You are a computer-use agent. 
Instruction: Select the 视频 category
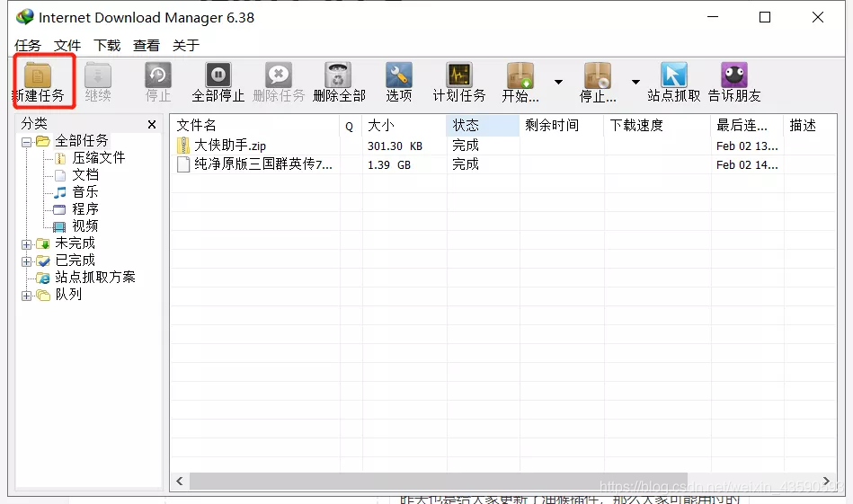coord(85,226)
